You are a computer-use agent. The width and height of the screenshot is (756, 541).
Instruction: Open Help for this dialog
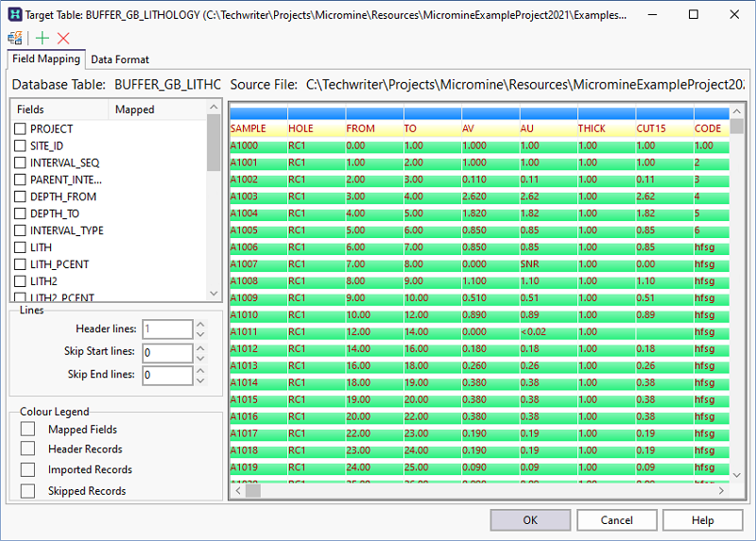pos(702,520)
